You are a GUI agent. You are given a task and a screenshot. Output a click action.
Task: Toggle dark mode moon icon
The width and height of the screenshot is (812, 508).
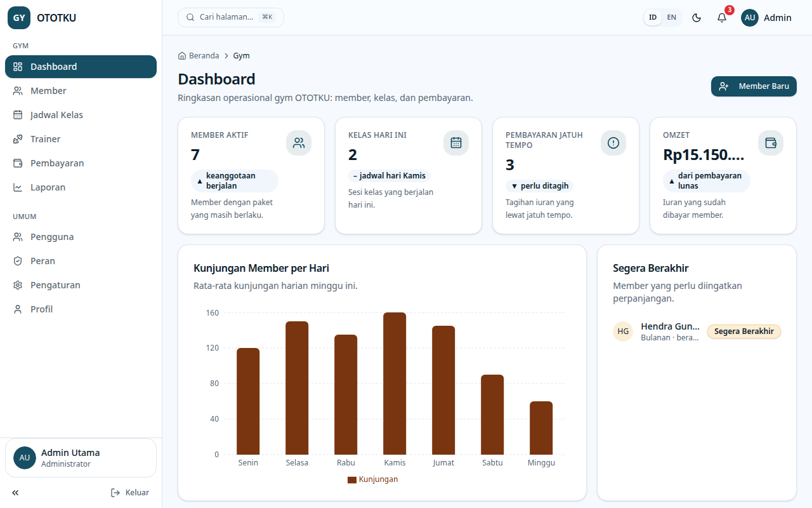(x=697, y=18)
